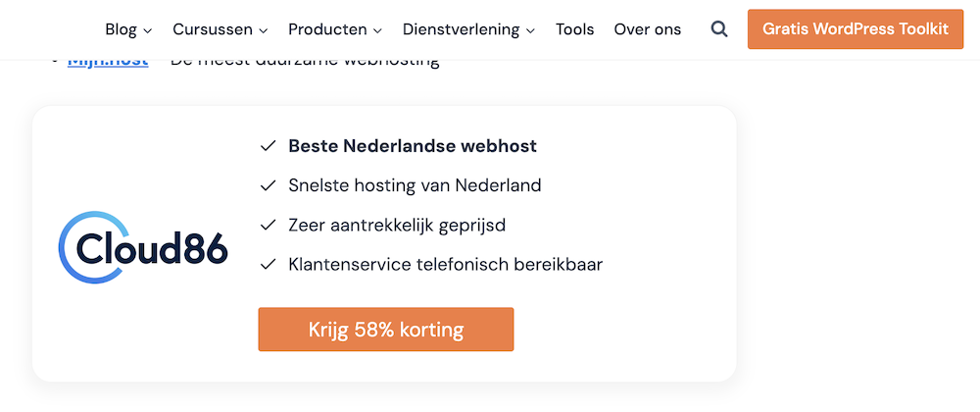
Task: Click the search magnifier icon
Action: (x=719, y=29)
